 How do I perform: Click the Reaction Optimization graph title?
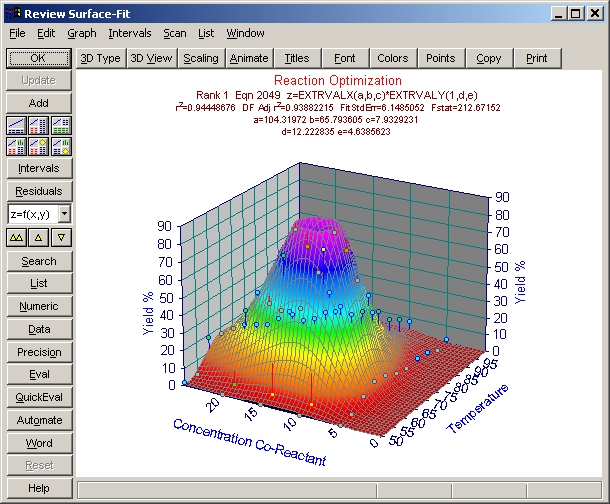337,80
